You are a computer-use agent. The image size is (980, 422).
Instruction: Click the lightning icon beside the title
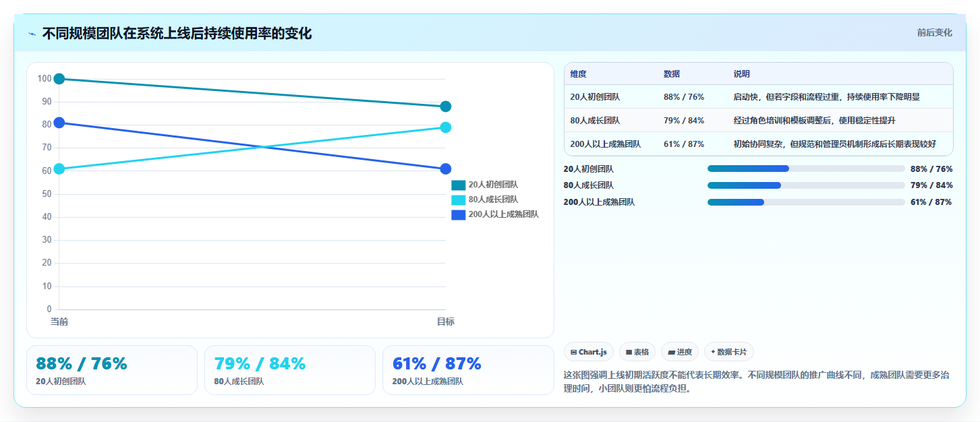(32, 34)
